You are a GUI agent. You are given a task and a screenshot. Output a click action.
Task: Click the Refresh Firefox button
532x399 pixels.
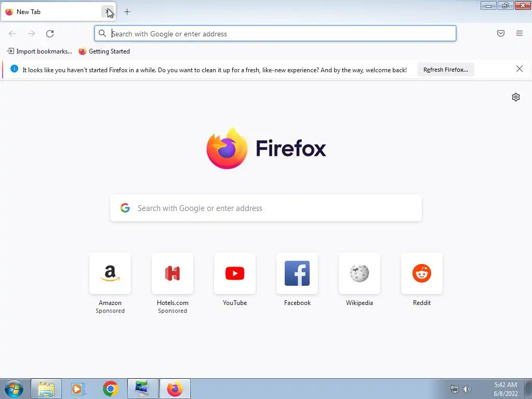pos(445,70)
